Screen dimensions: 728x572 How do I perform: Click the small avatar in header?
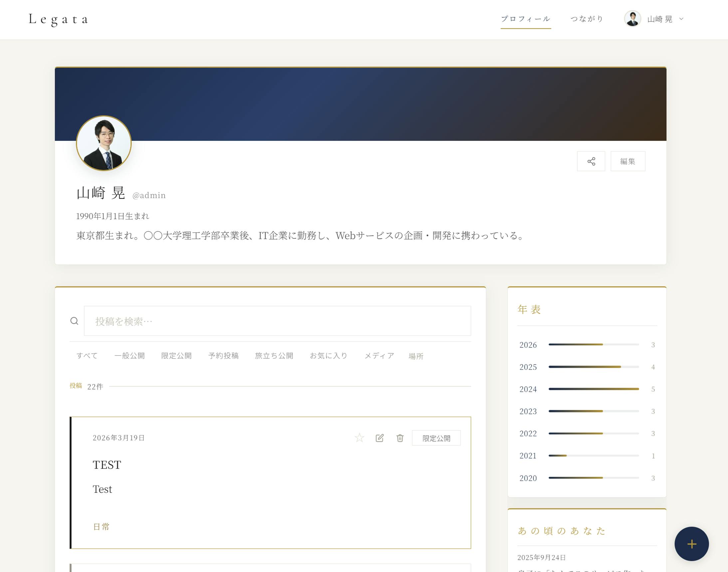[632, 19]
